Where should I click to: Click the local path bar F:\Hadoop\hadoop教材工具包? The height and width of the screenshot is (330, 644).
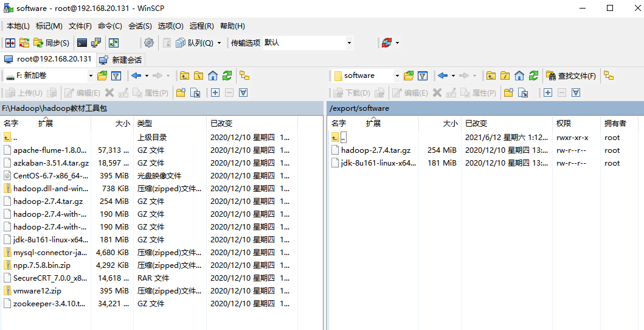pyautogui.click(x=162, y=108)
